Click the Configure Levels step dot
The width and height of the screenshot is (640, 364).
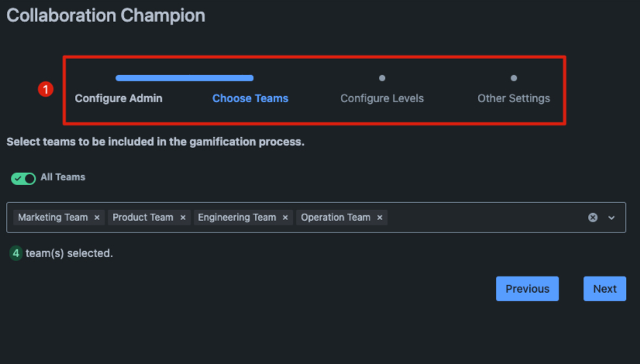pos(382,78)
